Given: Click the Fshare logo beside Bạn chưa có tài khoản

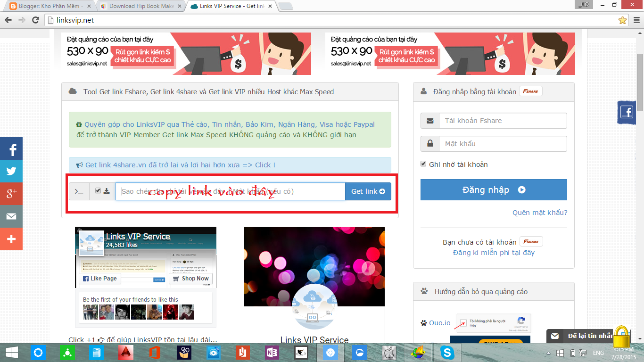Looking at the screenshot, I should [531, 242].
